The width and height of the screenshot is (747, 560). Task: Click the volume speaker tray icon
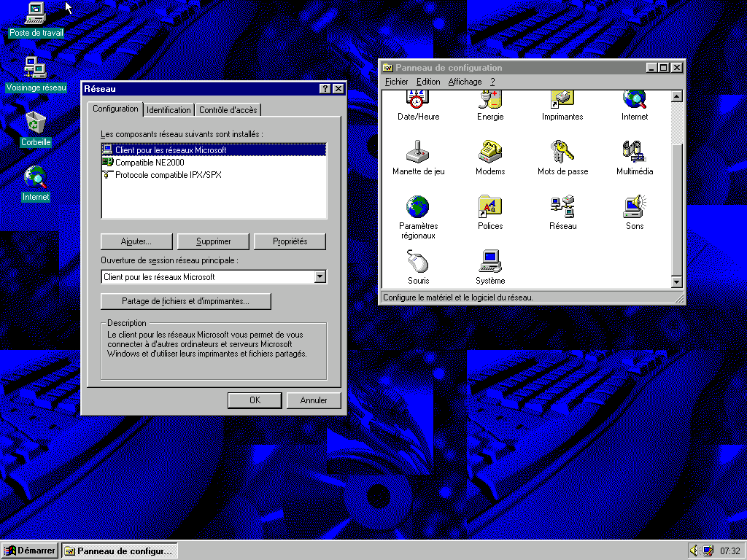pyautogui.click(x=694, y=551)
